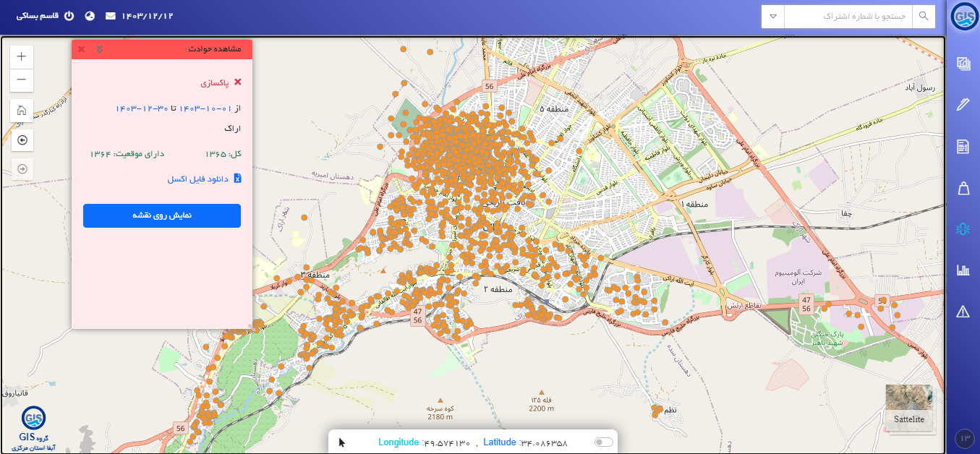Click the start date ۱۴۰۳-۱۰-۰۱

(x=206, y=108)
